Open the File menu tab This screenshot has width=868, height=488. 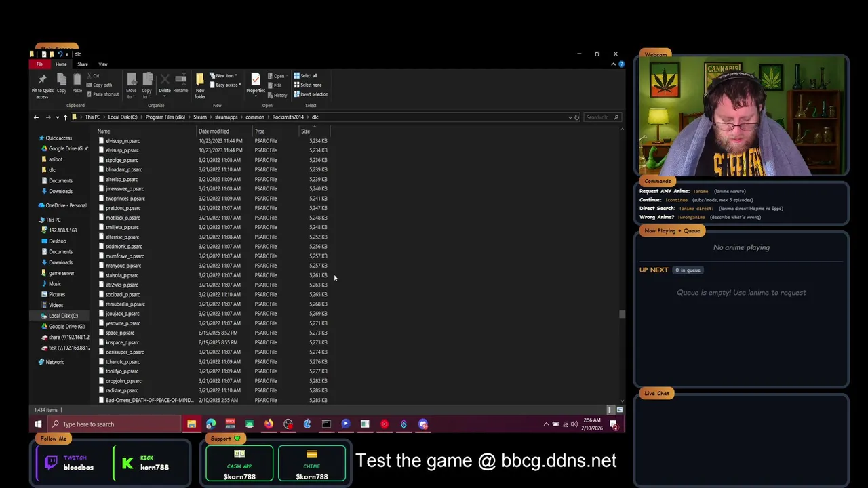click(x=39, y=64)
